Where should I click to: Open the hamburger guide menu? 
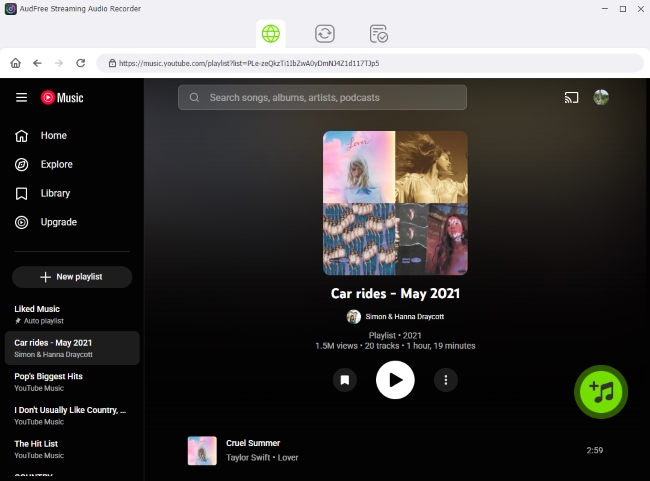pyautogui.click(x=22, y=97)
